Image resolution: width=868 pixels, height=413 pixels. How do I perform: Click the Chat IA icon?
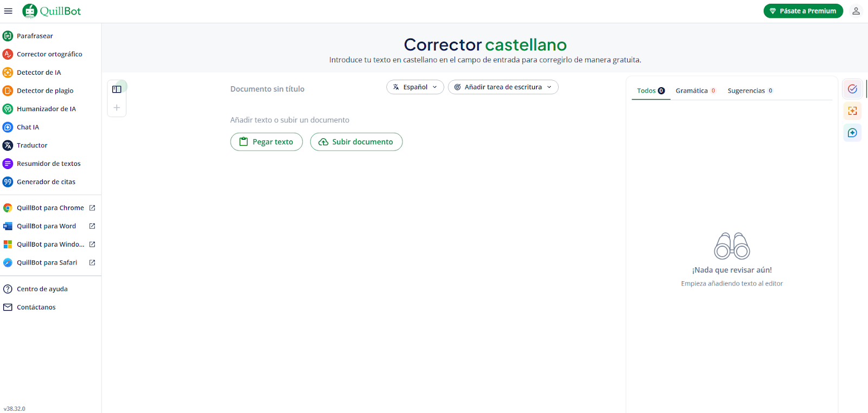tap(8, 127)
